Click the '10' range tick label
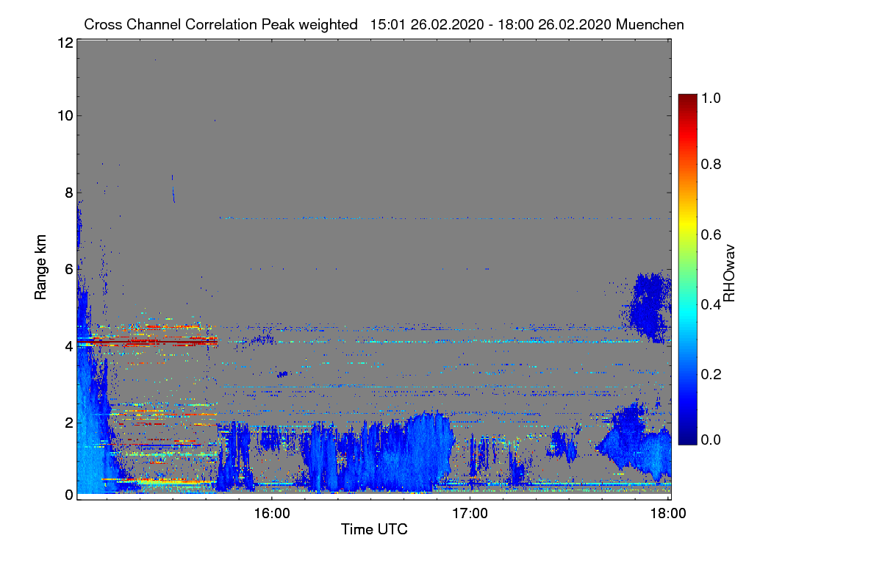 tap(65, 115)
